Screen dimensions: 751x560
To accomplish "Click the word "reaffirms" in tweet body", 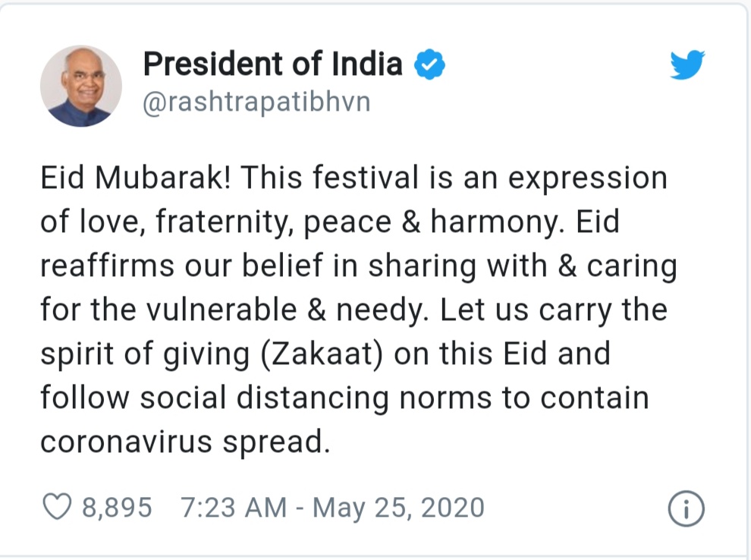I will point(107,266).
